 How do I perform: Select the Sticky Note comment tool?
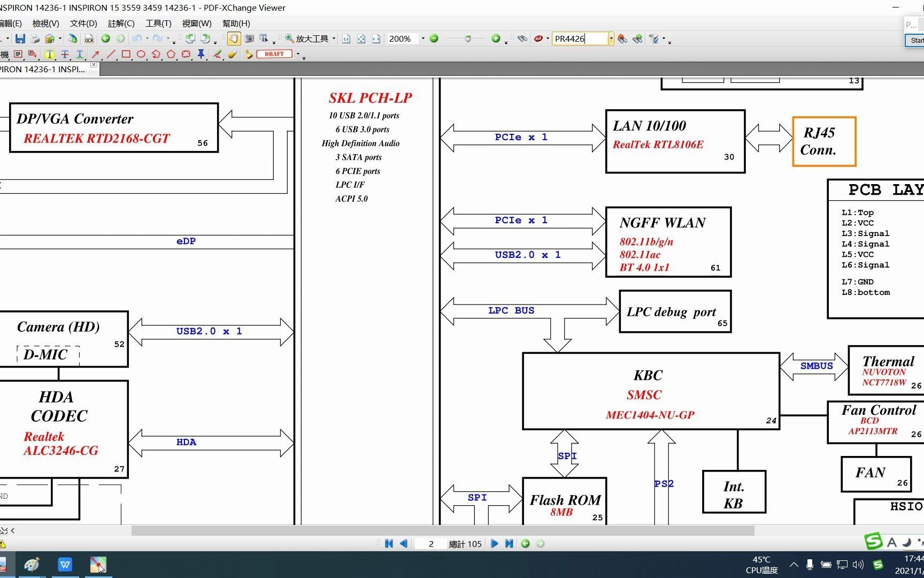point(18,54)
